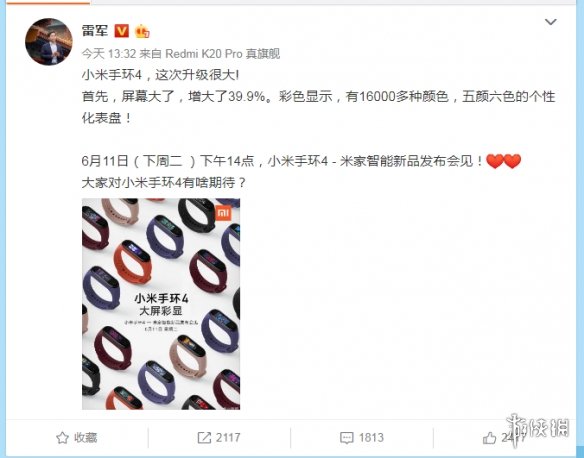Click the white watermark logo near like count
Screen dimensions: 584x458
(538, 429)
